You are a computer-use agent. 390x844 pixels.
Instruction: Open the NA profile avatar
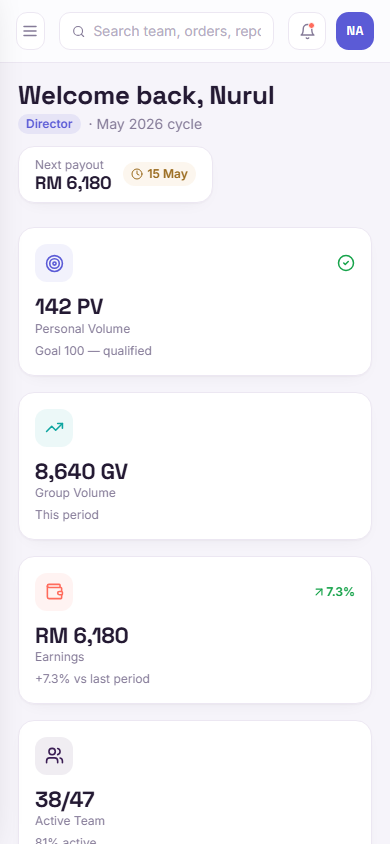coord(355,31)
